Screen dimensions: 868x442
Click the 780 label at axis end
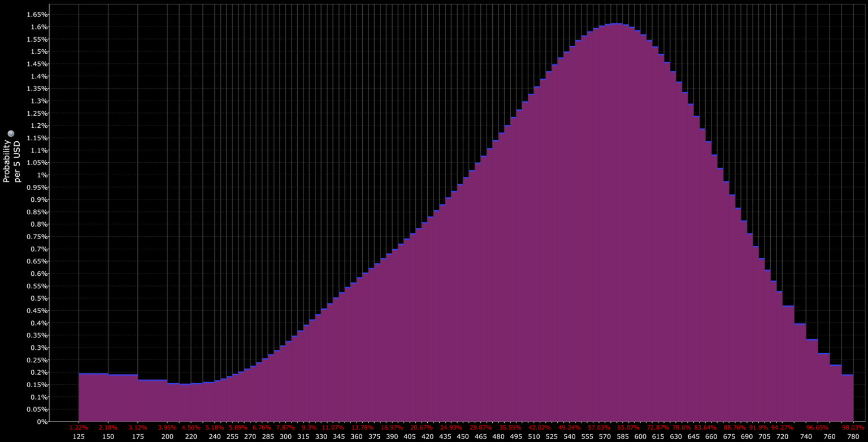click(x=853, y=436)
